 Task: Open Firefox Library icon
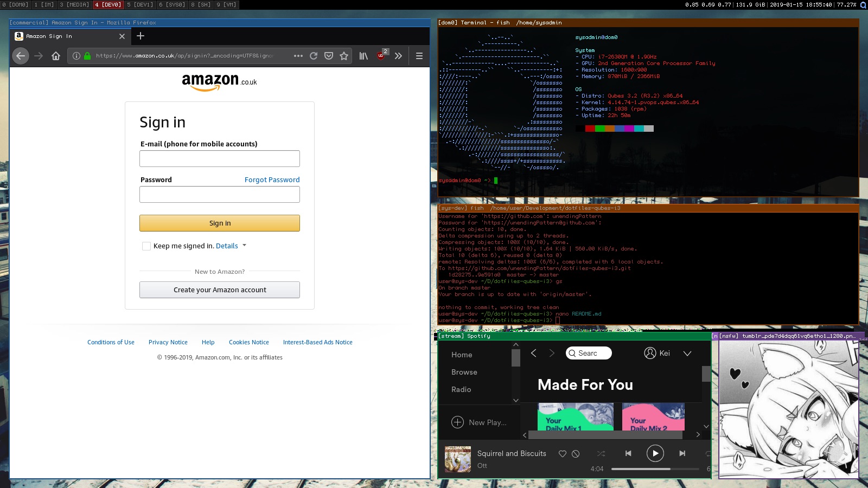click(363, 55)
